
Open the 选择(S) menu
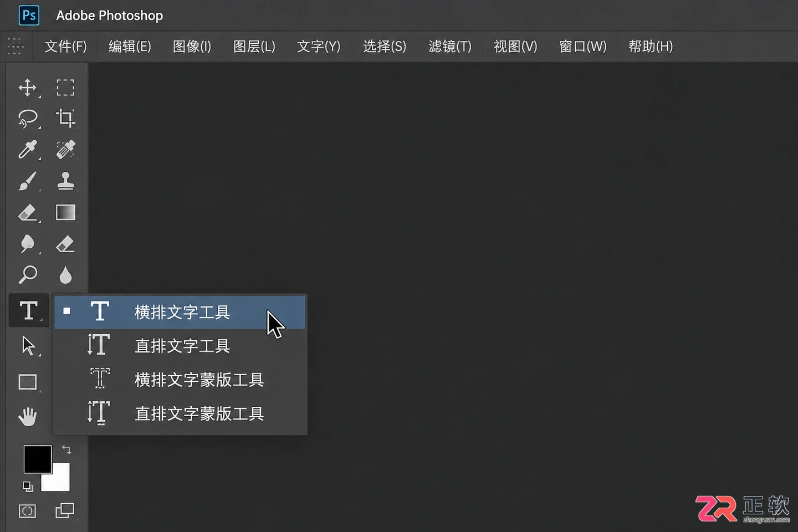click(385, 46)
